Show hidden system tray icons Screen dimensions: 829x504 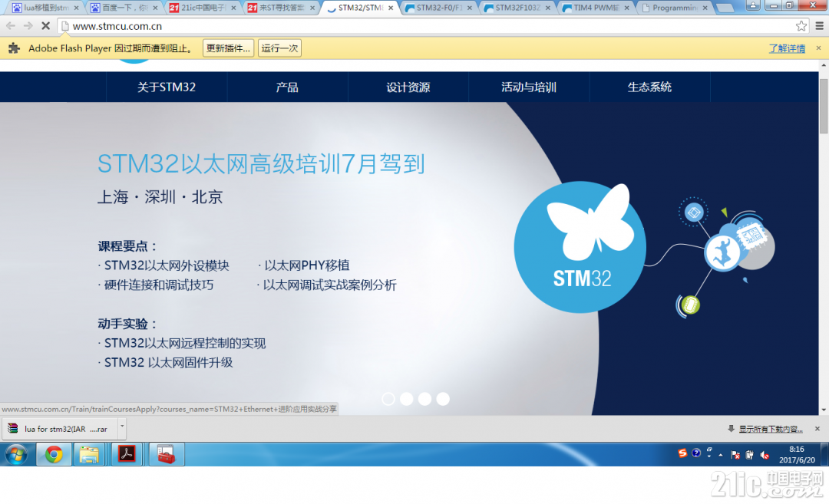coord(721,455)
